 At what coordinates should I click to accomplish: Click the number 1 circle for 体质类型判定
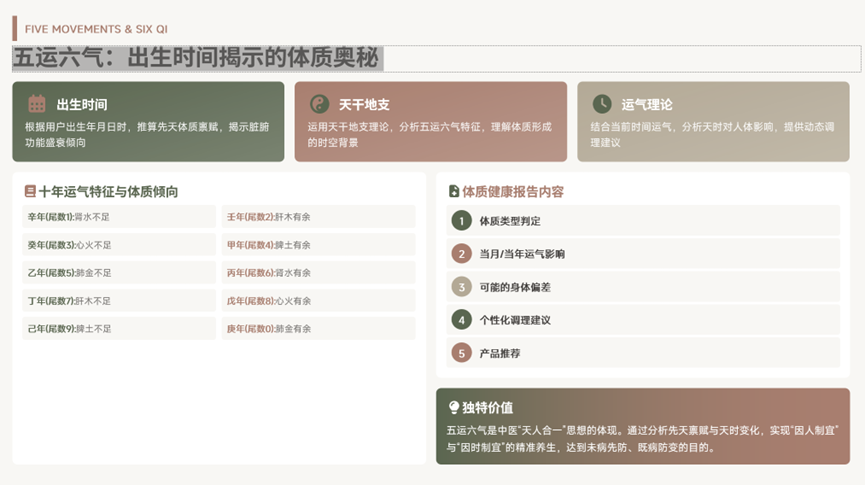click(461, 221)
